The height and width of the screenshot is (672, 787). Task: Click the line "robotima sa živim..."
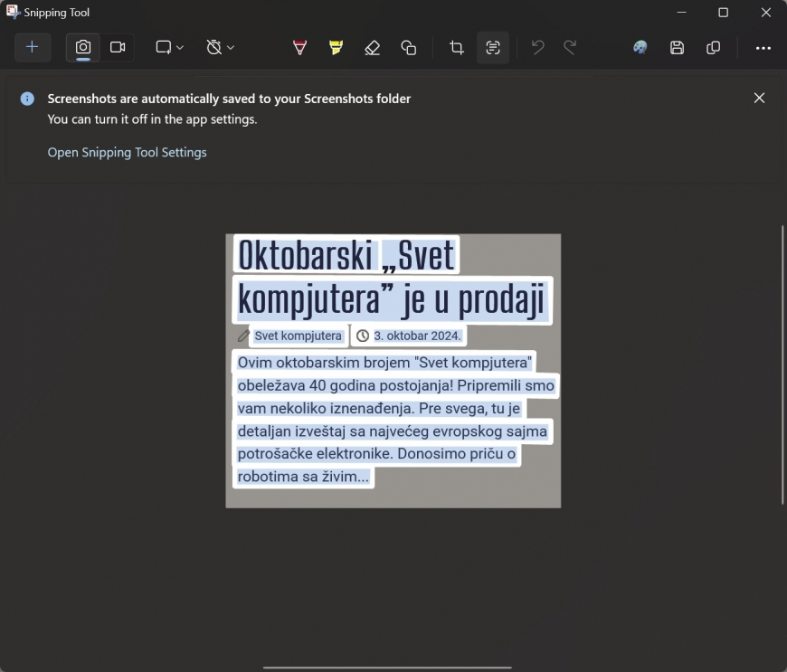click(x=303, y=477)
